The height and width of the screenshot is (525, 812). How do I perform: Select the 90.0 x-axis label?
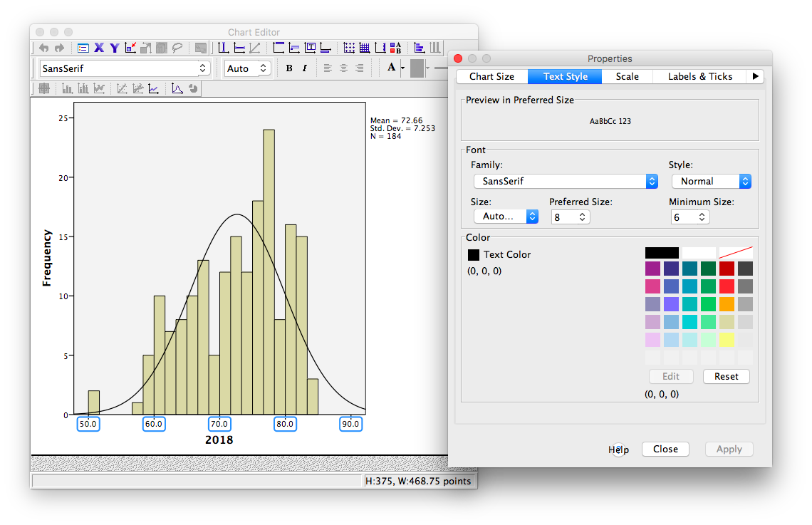(x=350, y=424)
